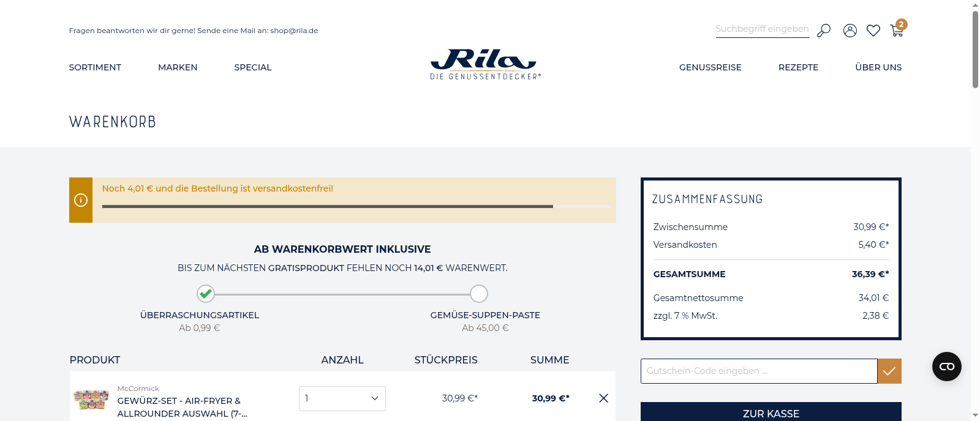Click the Stückpreis 30,99 € value

460,398
